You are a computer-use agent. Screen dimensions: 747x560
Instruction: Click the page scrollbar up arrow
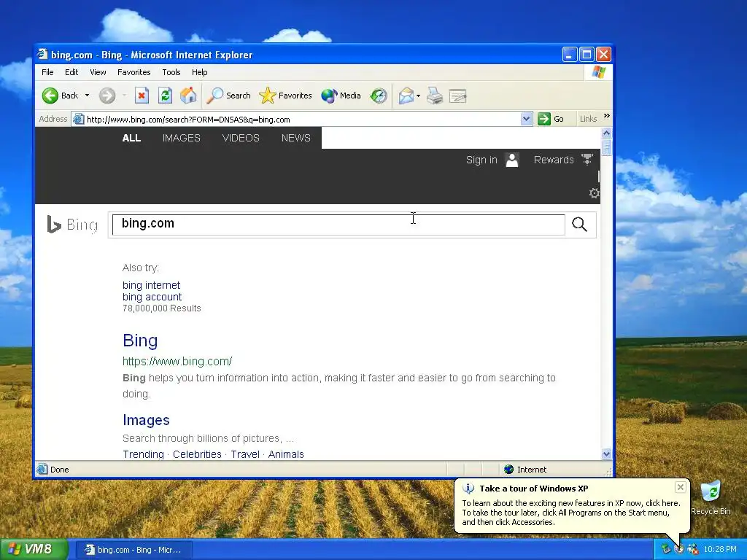[x=606, y=133]
